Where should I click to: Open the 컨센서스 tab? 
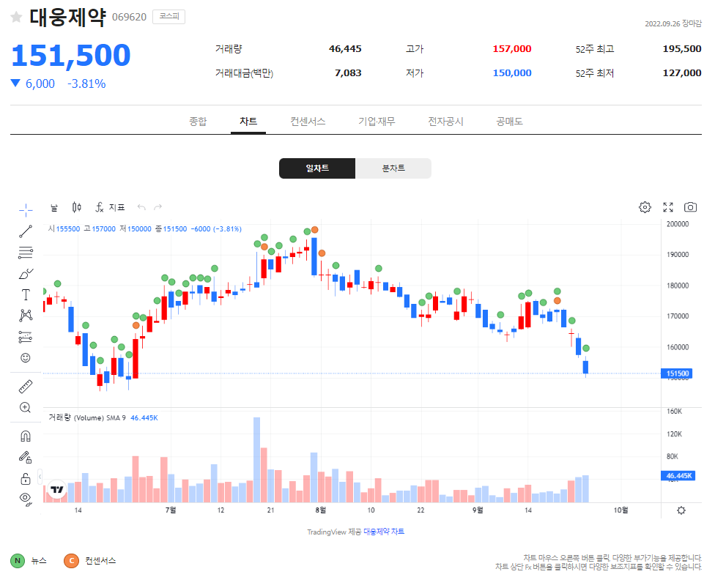pyautogui.click(x=308, y=122)
